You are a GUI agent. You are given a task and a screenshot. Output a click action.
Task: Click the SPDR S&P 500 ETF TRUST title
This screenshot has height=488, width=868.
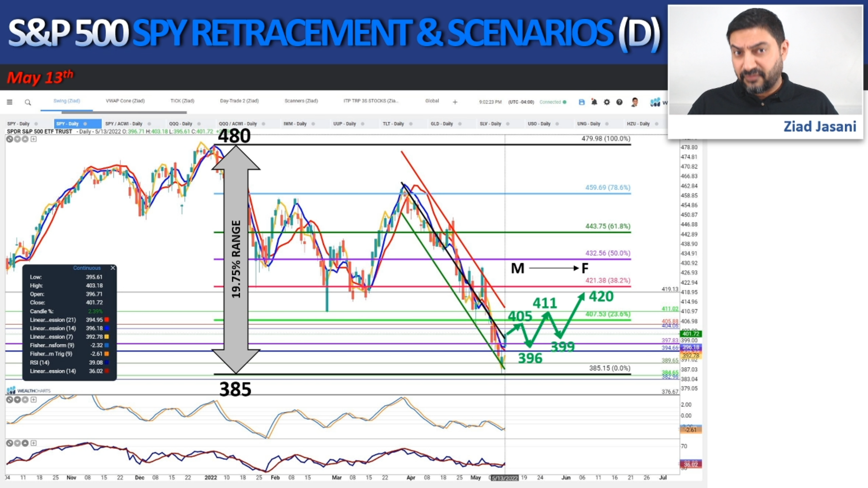[40, 131]
